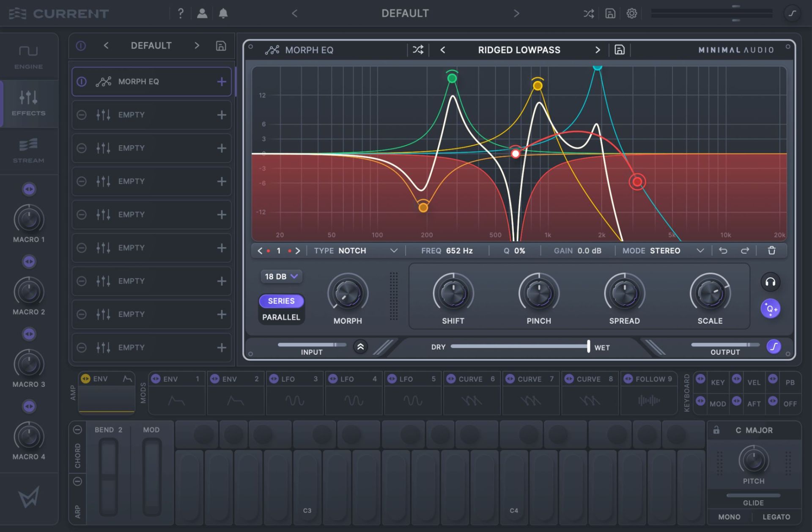Click the trash icon to delete the band
This screenshot has width=812, height=532.
click(x=771, y=251)
